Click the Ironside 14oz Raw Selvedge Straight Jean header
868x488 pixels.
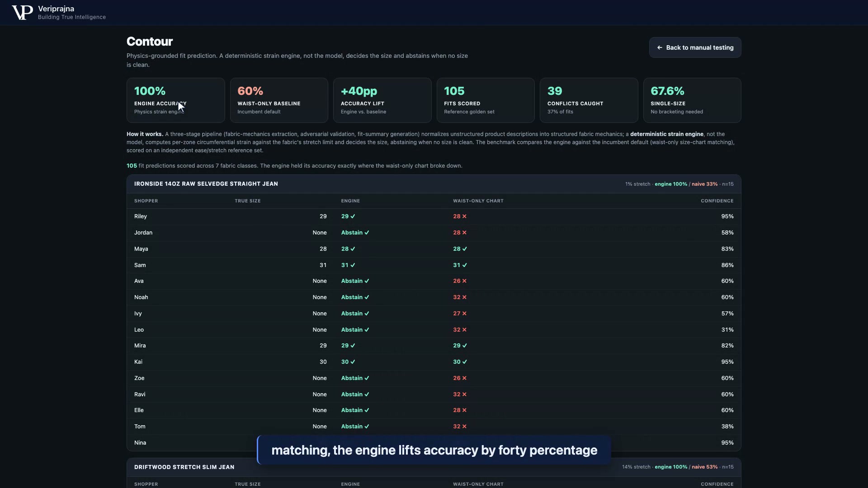click(206, 184)
